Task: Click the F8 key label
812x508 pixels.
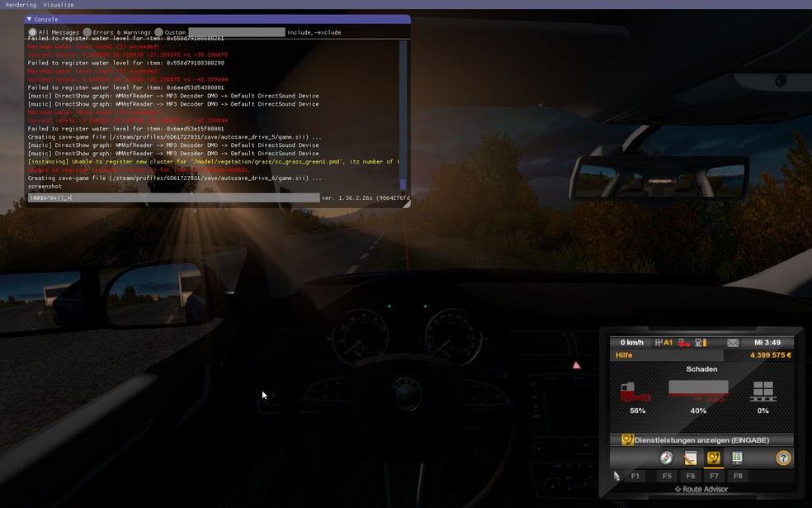Action: [738, 476]
